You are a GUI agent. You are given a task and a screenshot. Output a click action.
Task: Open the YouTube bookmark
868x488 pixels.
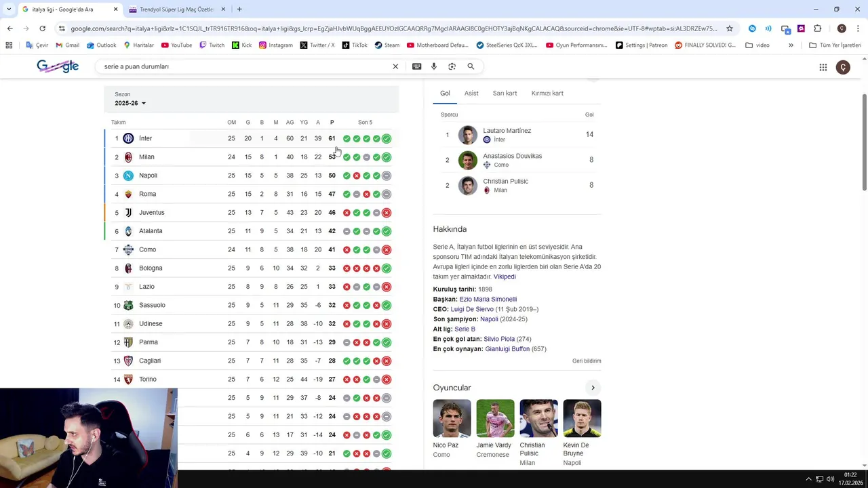pyautogui.click(x=176, y=45)
